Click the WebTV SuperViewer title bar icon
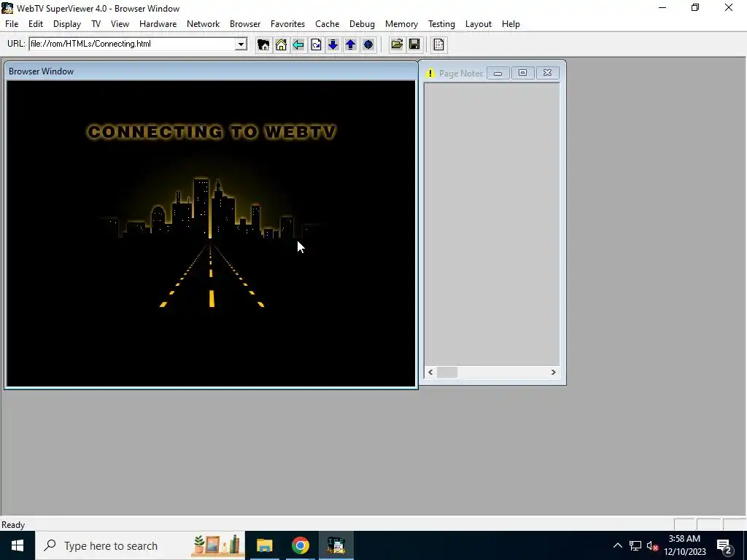Viewport: 747px width, 560px height. point(7,8)
